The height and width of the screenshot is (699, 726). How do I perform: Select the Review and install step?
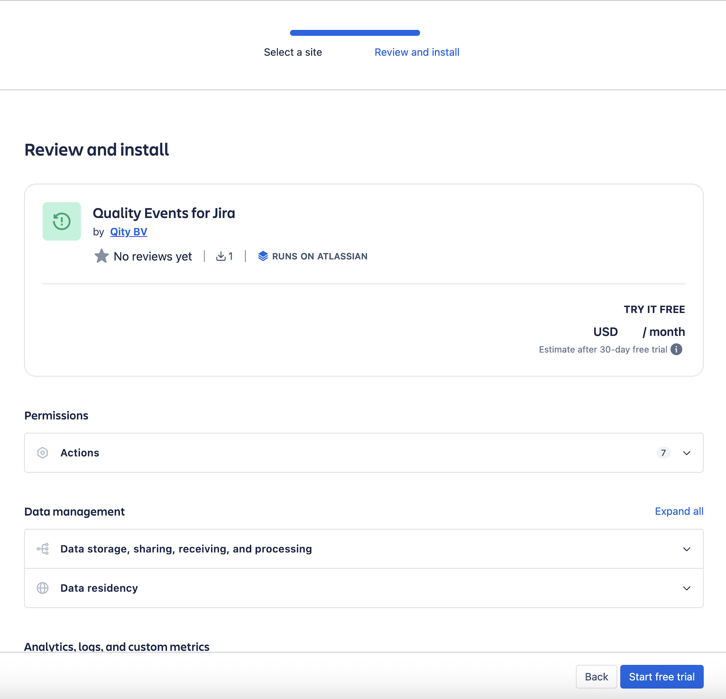click(x=417, y=52)
